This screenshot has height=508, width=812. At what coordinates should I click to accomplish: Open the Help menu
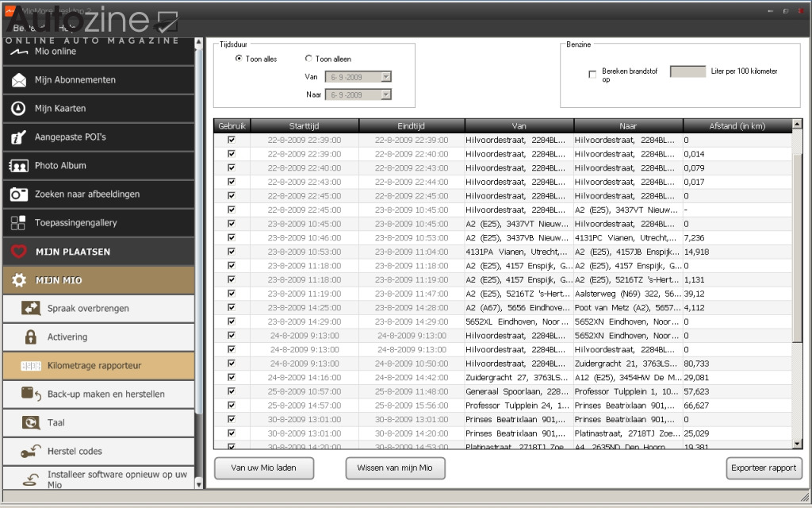(67, 26)
